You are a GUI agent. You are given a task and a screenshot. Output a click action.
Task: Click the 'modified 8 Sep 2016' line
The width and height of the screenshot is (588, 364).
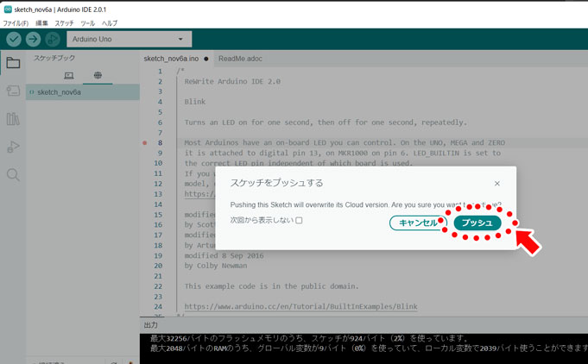click(x=224, y=255)
